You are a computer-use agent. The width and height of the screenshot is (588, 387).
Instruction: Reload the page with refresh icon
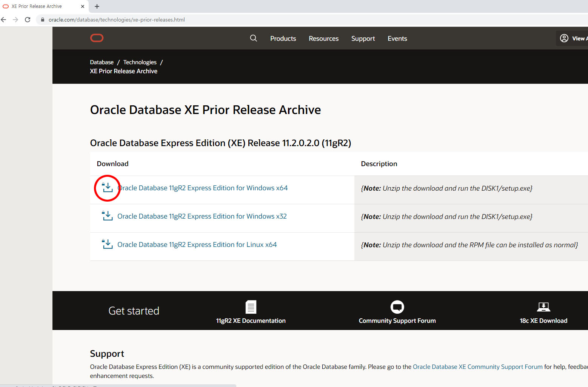(x=28, y=20)
